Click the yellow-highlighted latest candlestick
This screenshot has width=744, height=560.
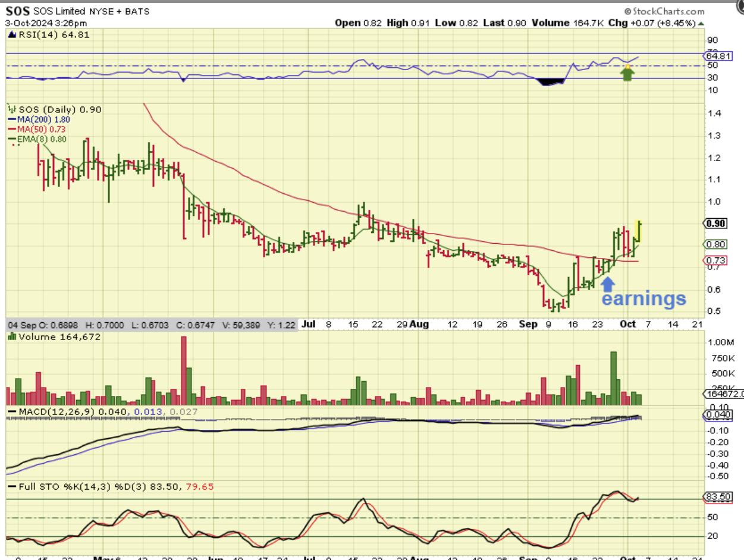point(639,231)
